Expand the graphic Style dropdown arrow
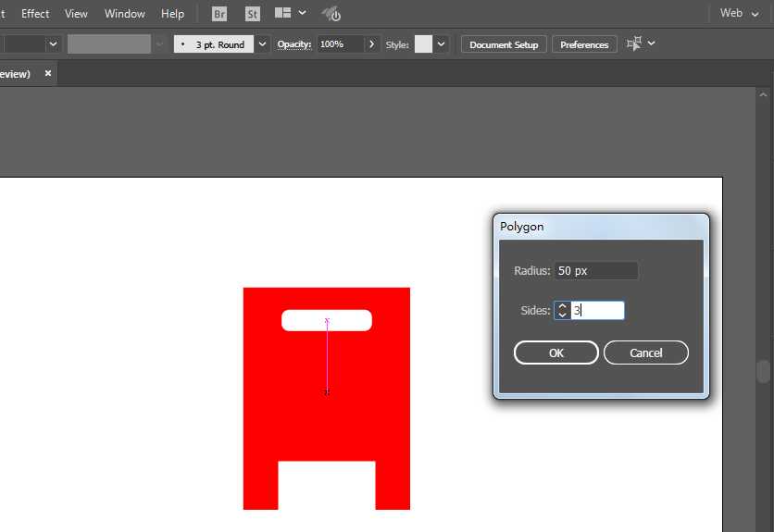This screenshot has height=532, width=774. (x=442, y=44)
